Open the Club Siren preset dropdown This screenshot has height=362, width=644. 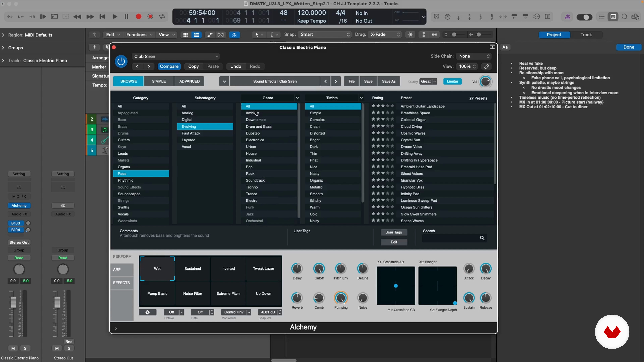point(176,56)
